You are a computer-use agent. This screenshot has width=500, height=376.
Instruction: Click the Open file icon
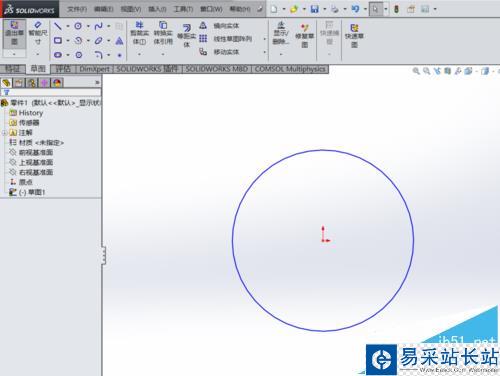point(294,9)
